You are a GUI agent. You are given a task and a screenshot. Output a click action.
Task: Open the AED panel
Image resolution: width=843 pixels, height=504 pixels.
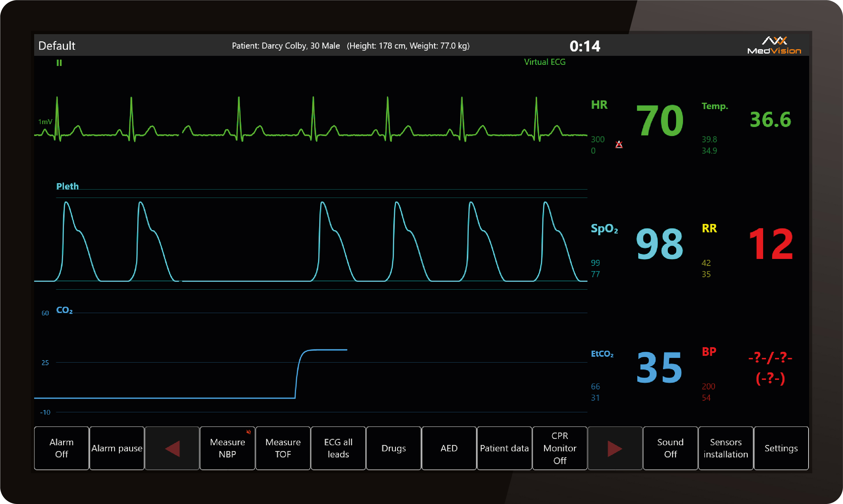(x=449, y=448)
